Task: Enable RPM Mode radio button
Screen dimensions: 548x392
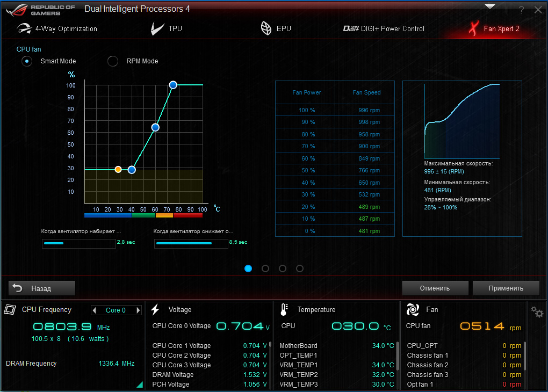Action: point(112,61)
